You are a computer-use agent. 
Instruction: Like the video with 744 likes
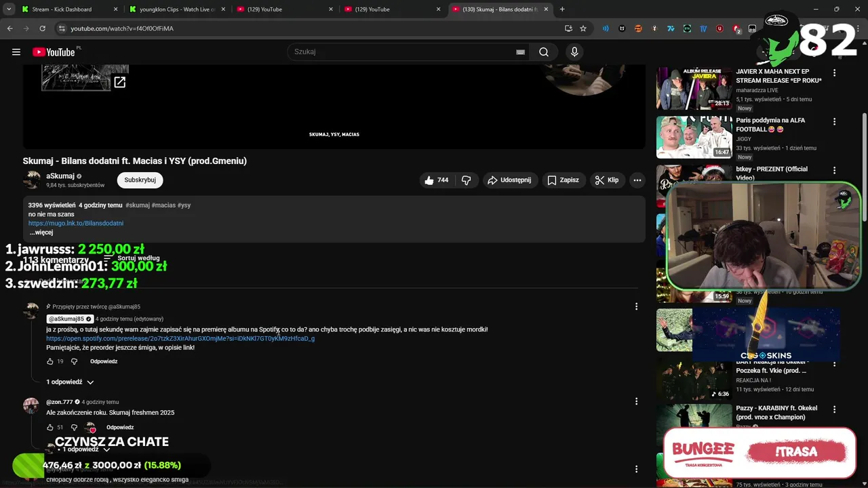(436, 180)
